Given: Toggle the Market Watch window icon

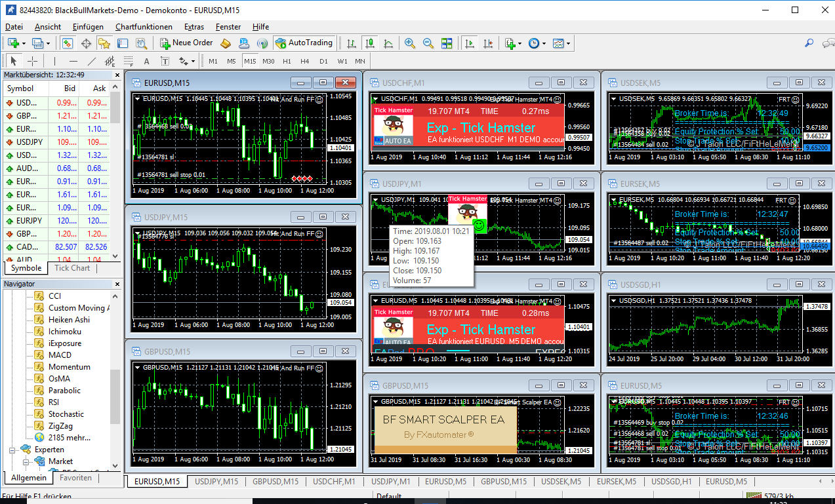Looking at the screenshot, I should click(67, 43).
